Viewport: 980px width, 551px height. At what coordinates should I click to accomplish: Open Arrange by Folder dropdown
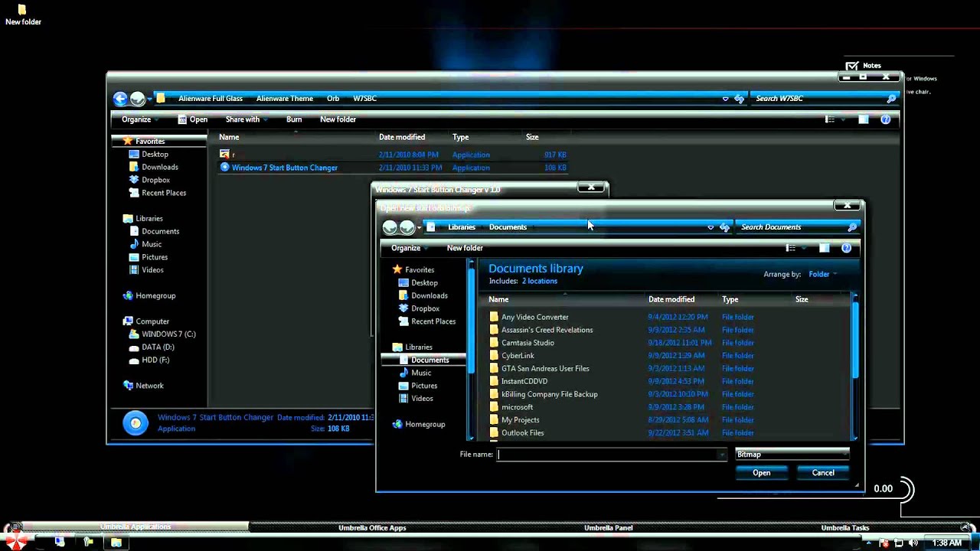[x=823, y=274]
